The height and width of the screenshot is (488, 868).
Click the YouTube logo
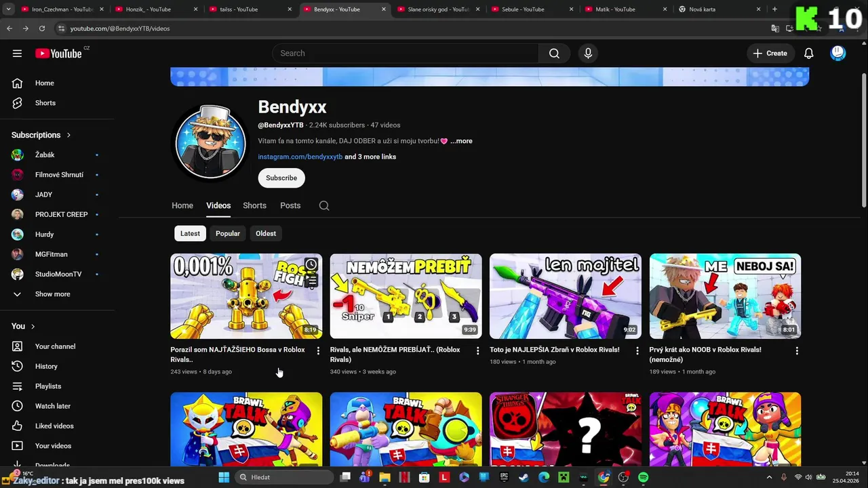pos(59,54)
